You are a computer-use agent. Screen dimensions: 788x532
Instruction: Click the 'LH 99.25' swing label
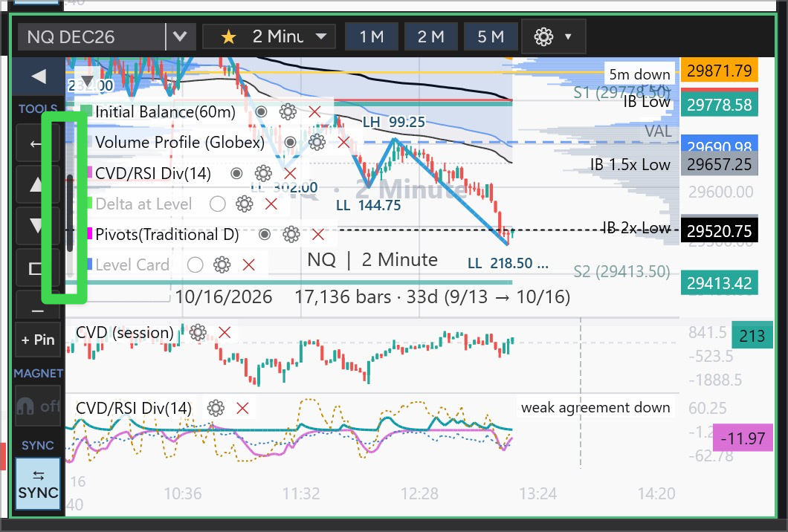tap(394, 122)
